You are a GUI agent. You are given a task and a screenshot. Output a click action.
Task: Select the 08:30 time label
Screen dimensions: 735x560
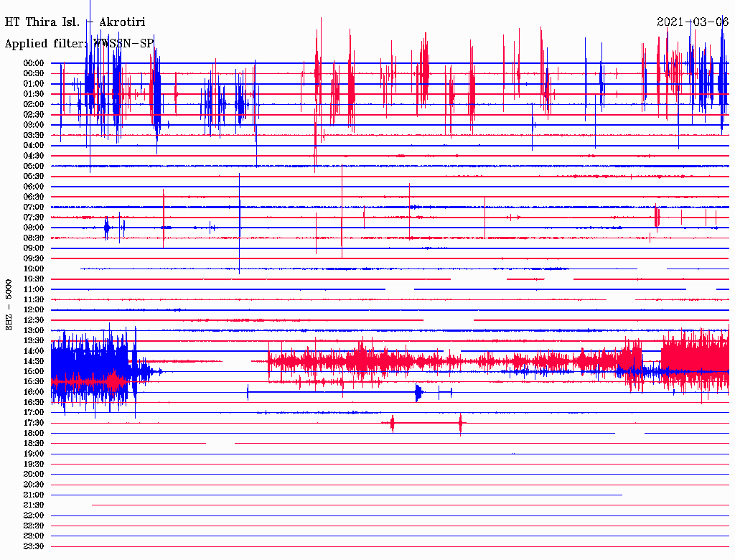(34, 238)
